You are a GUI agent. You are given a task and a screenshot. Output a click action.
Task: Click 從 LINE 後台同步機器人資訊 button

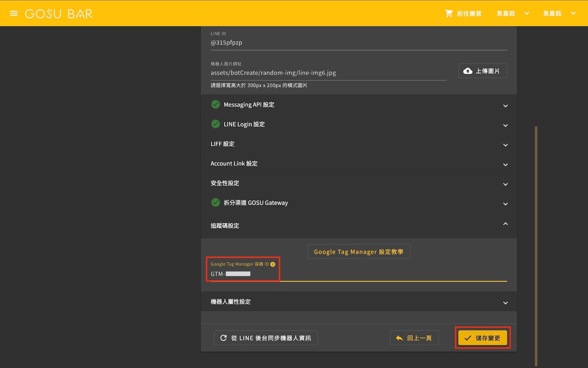(x=266, y=338)
